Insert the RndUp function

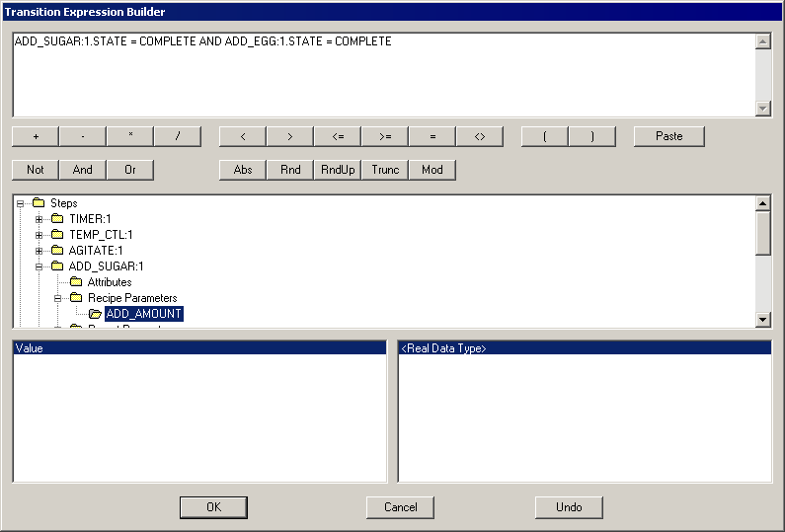point(338,170)
